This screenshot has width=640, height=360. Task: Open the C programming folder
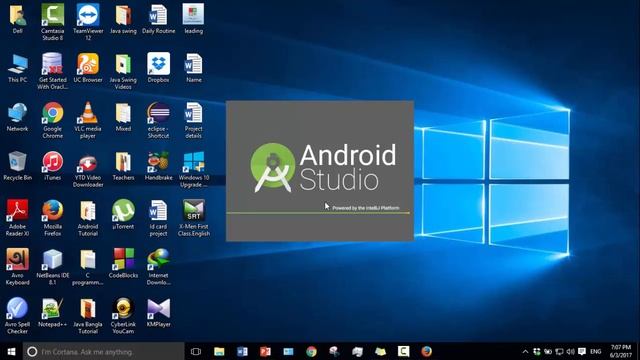click(x=88, y=260)
